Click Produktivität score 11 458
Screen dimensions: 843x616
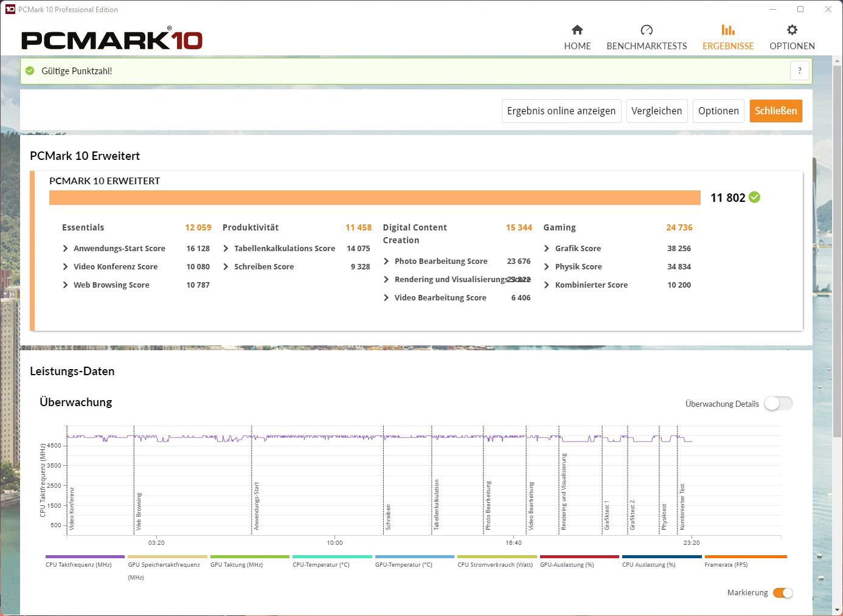click(x=358, y=227)
